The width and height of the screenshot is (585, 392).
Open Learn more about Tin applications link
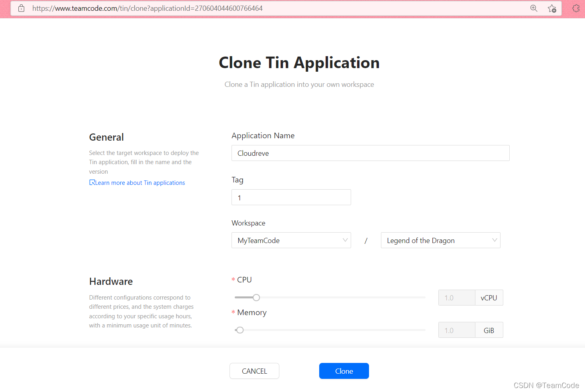[140, 183]
